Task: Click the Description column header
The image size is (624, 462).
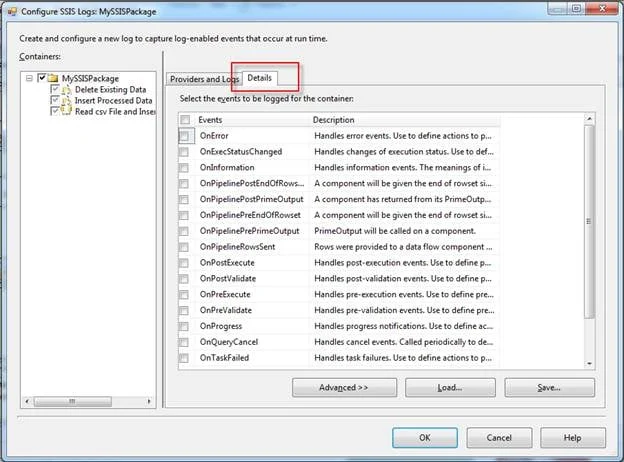Action: point(333,120)
